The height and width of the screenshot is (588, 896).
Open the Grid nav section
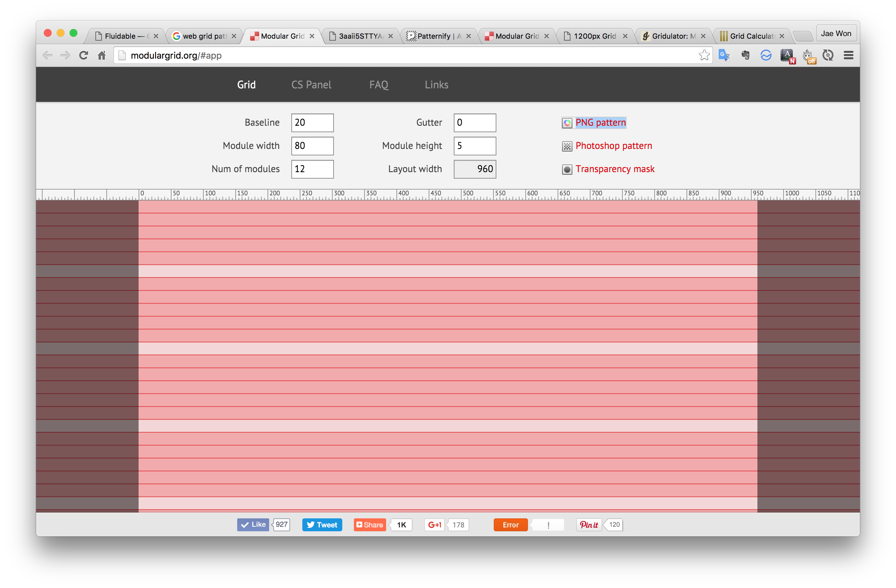246,85
